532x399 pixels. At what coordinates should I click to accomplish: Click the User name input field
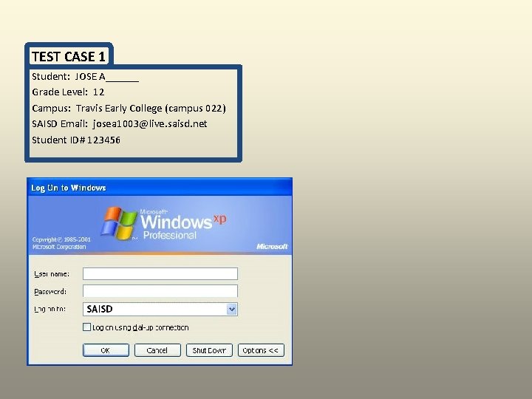click(x=160, y=274)
